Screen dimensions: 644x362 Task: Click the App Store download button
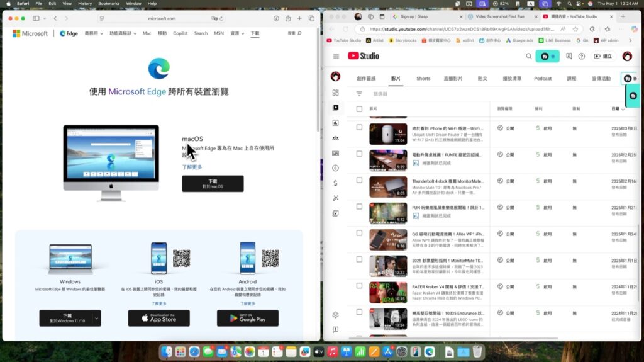(x=159, y=318)
